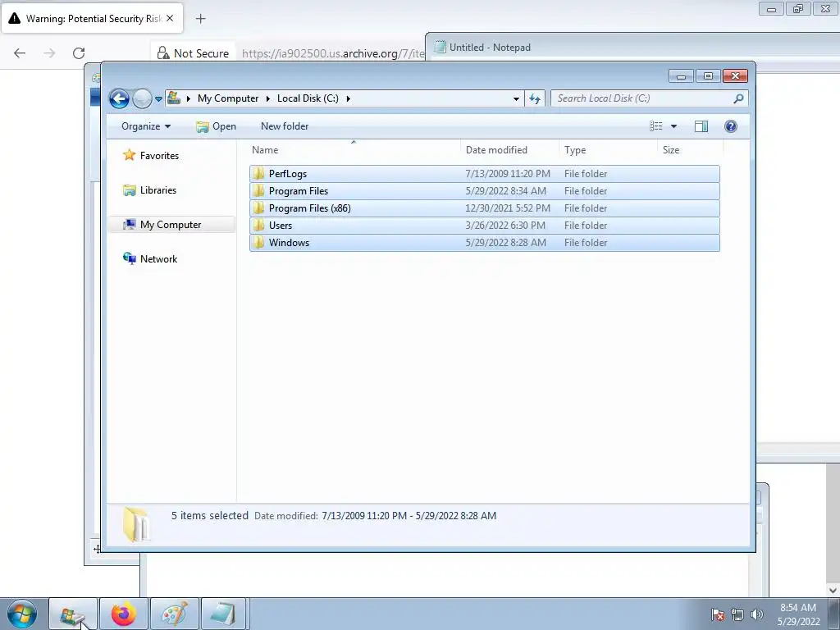Click the Program Files (x86) name
This screenshot has height=630, width=840.
(x=309, y=208)
